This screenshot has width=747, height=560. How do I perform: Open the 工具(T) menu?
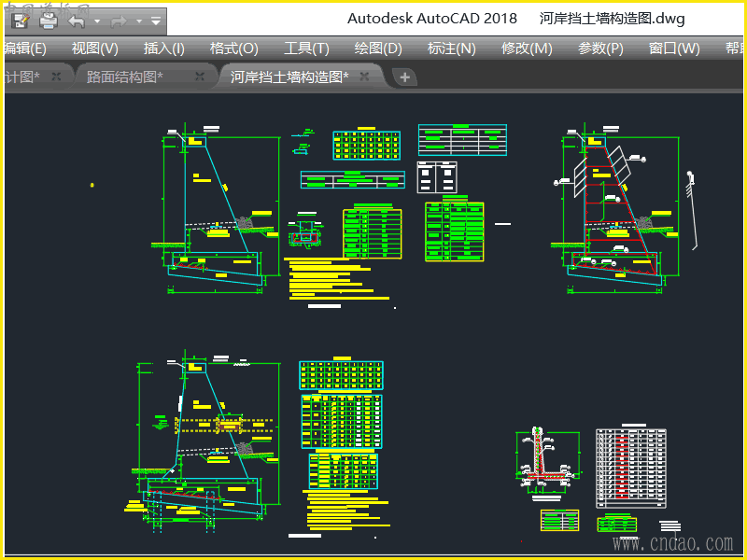[306, 49]
